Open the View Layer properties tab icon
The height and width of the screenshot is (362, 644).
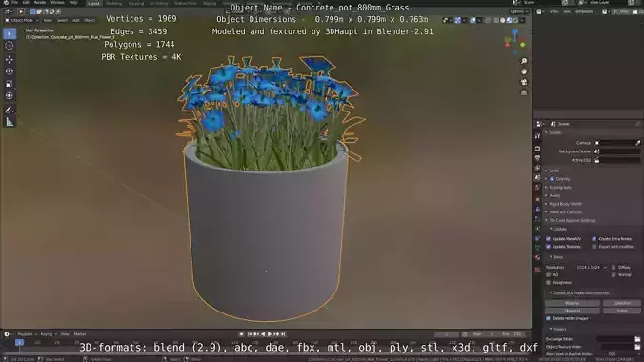pos(537,168)
